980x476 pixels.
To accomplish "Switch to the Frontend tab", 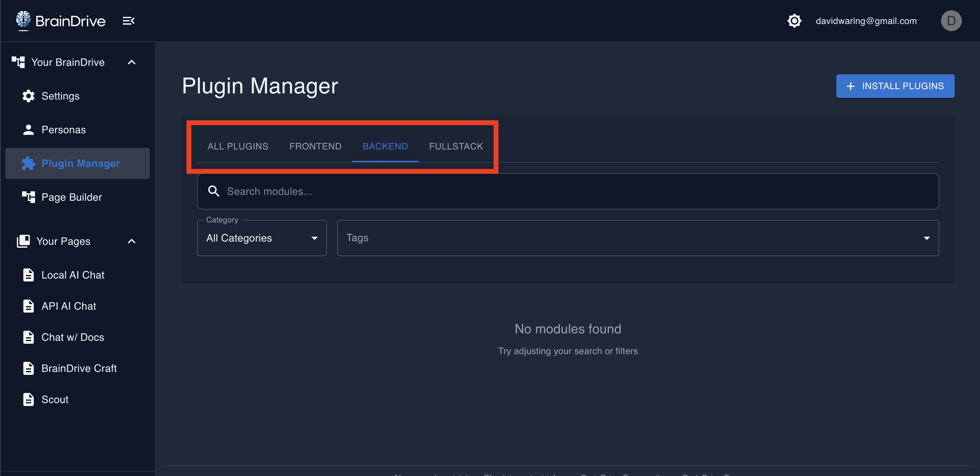I will click(x=315, y=147).
